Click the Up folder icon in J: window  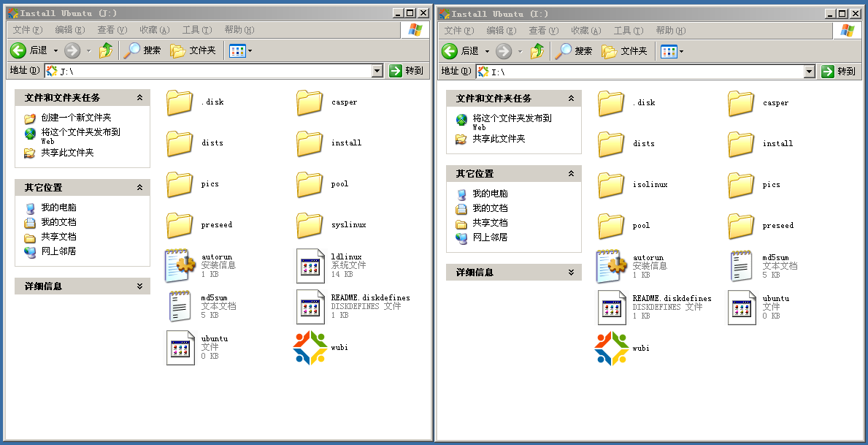(x=106, y=50)
